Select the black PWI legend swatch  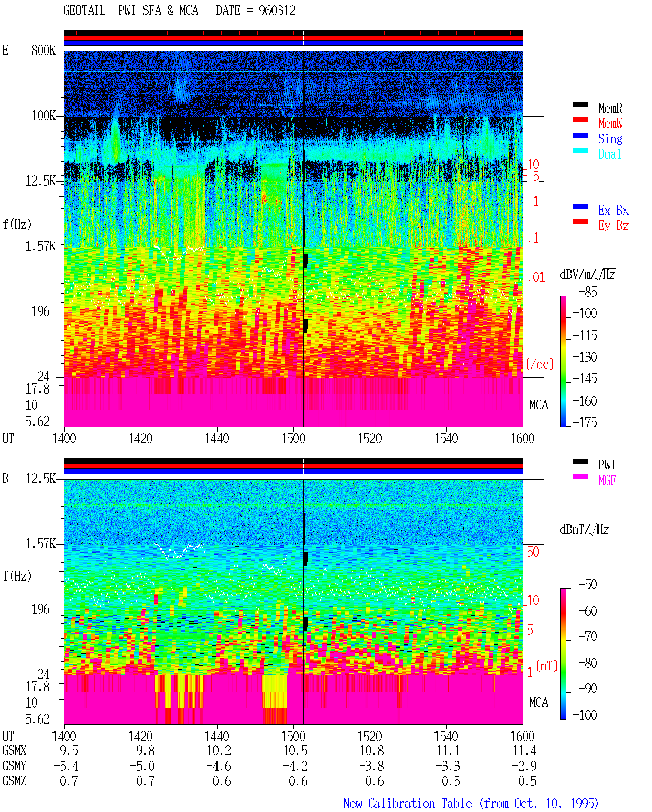click(x=581, y=461)
